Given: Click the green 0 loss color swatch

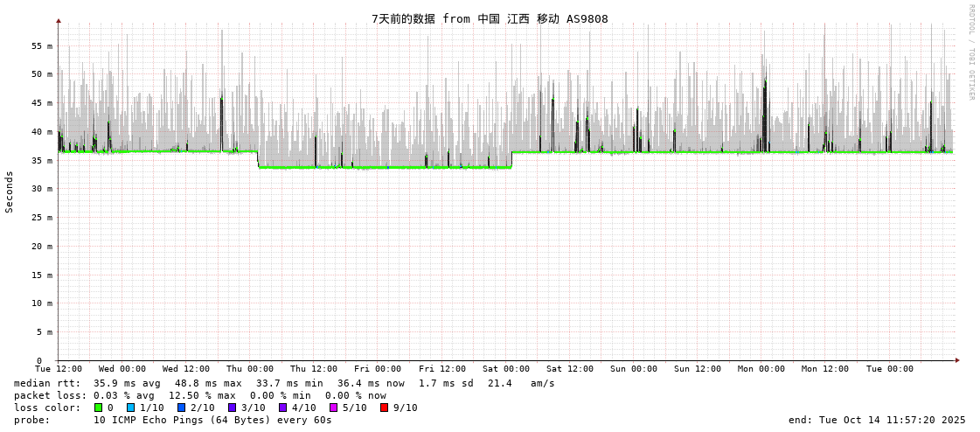Looking at the screenshot, I should pyautogui.click(x=99, y=408).
